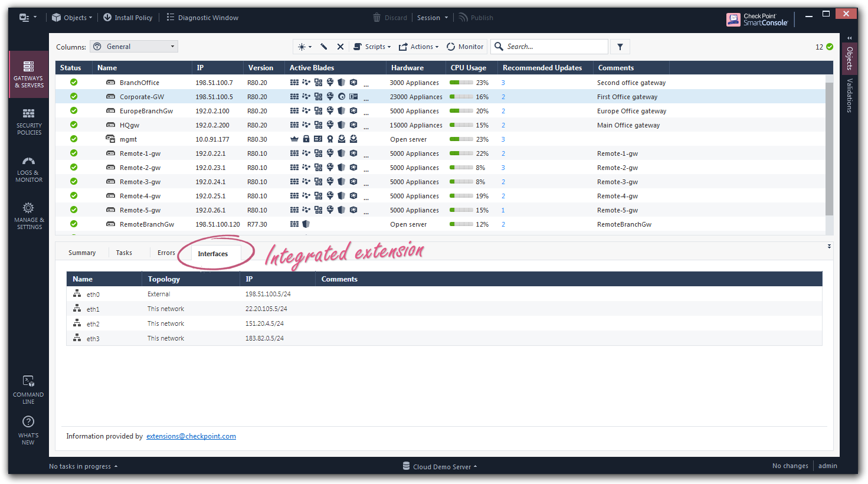The height and width of the screenshot is (484, 868).
Task: Open application main menu dropdown
Action: tap(28, 18)
